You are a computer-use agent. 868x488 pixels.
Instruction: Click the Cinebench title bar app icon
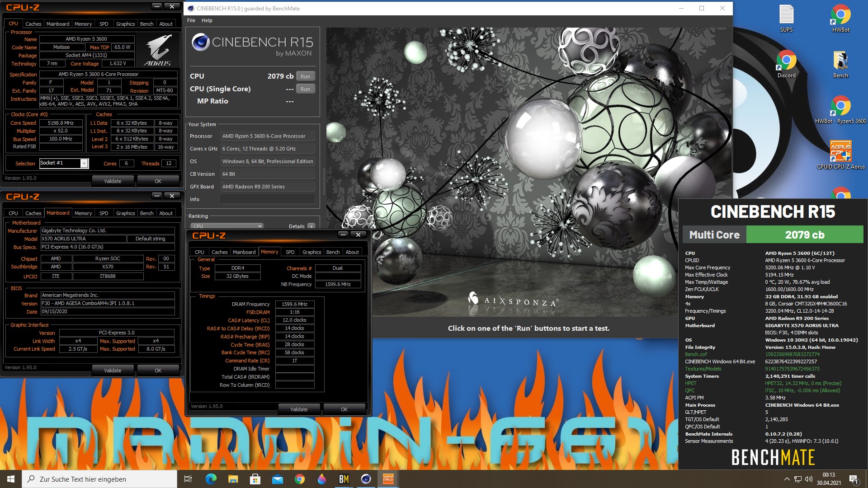tap(191, 8)
